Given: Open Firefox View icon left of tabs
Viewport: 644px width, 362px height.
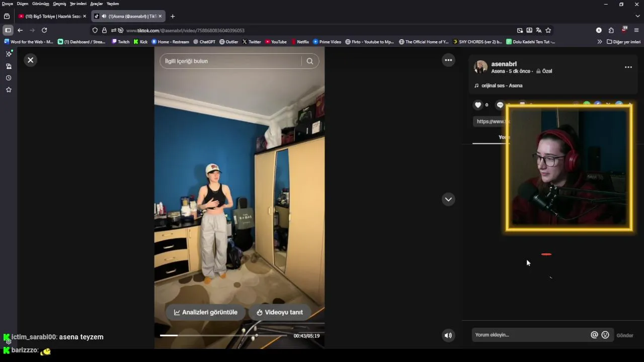Looking at the screenshot, I should tap(7, 16).
